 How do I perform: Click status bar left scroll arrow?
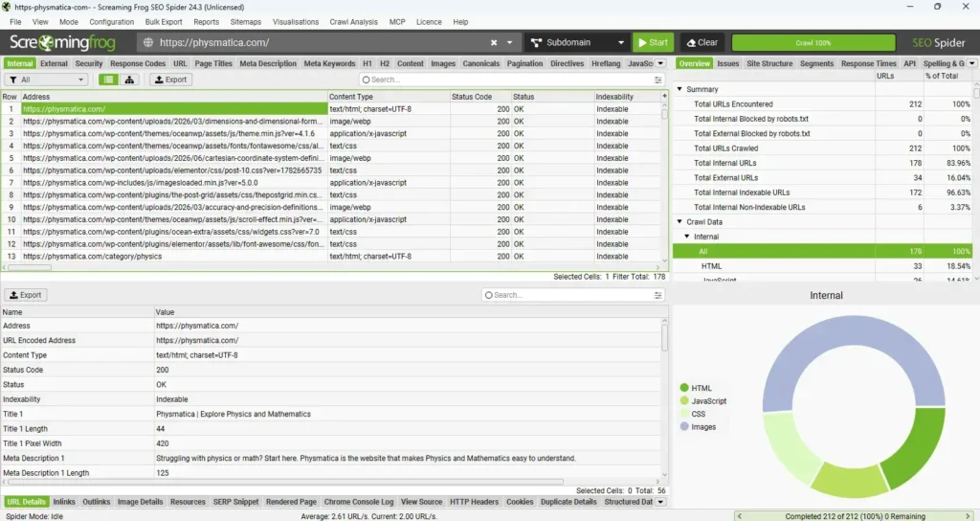click(x=740, y=516)
